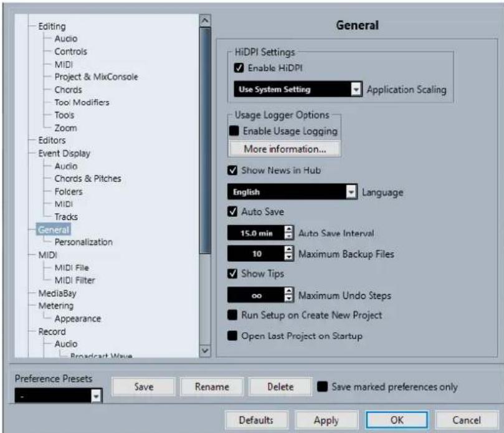Decrease Maximum Undo Steps value
The height and width of the screenshot is (433, 504).
click(x=289, y=298)
